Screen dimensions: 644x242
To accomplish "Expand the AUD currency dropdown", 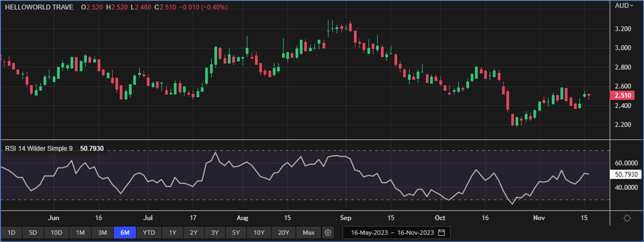I will point(624,6).
